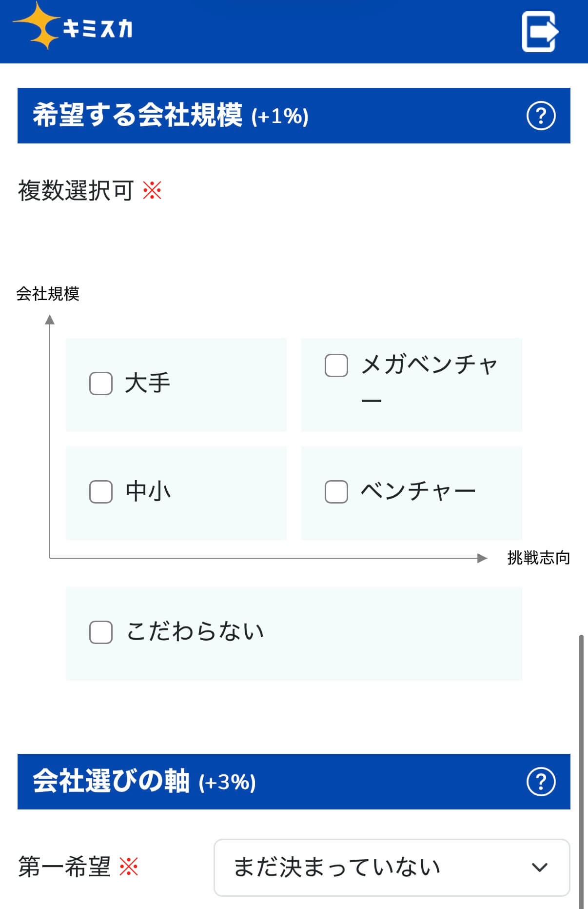Click the vertical scrollbar thumb
The image size is (588, 909).
pyautogui.click(x=581, y=771)
